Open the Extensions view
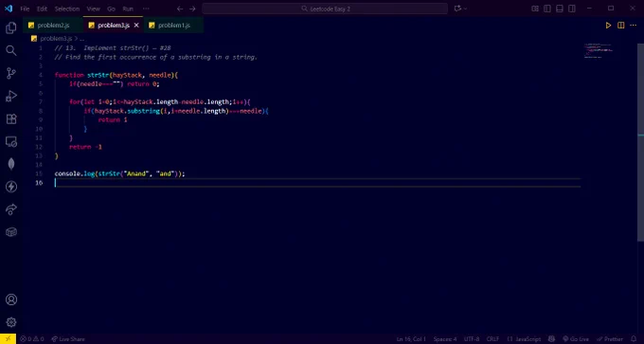The height and width of the screenshot is (344, 644). 11,119
